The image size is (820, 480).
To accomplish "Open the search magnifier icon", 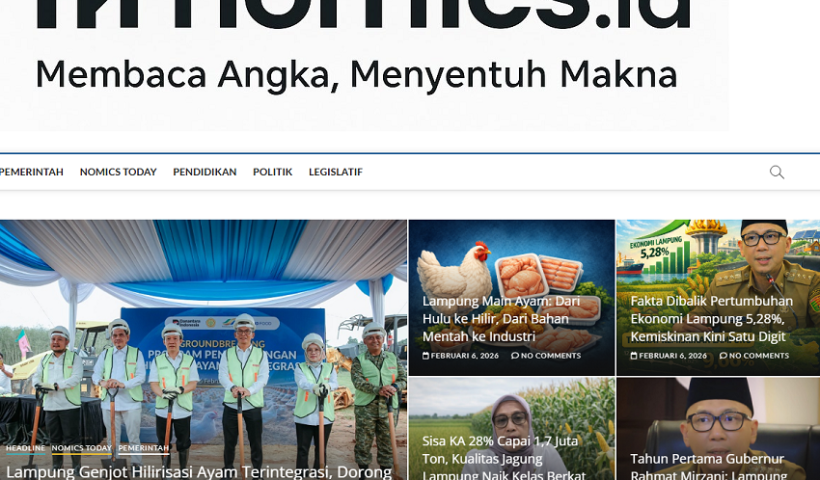I will [x=777, y=172].
